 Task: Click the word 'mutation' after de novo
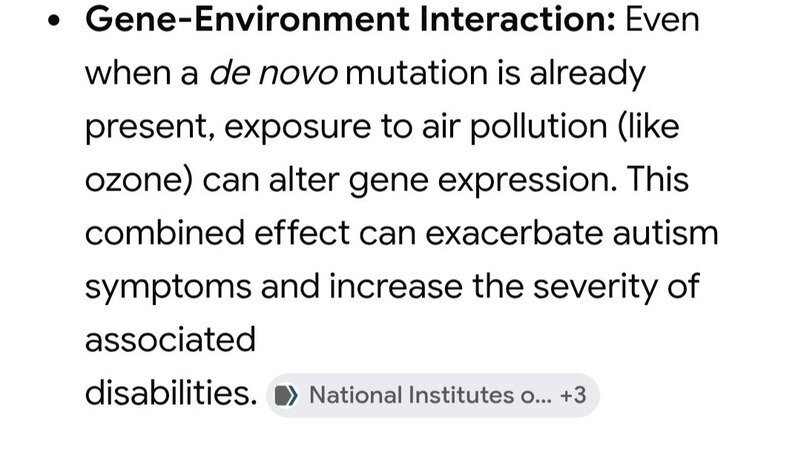point(417,73)
